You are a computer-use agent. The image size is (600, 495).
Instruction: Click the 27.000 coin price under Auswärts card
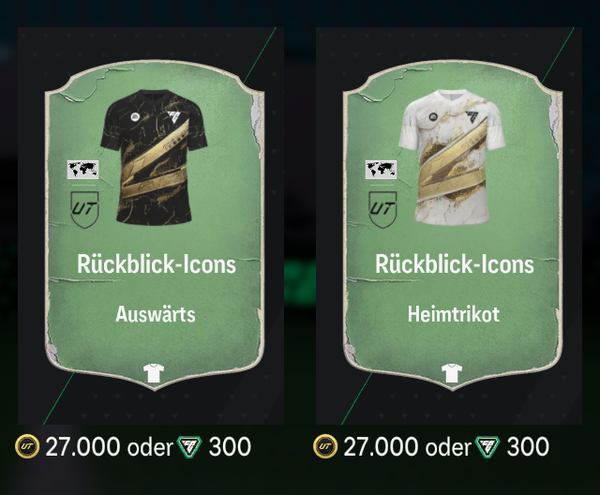coord(83,447)
